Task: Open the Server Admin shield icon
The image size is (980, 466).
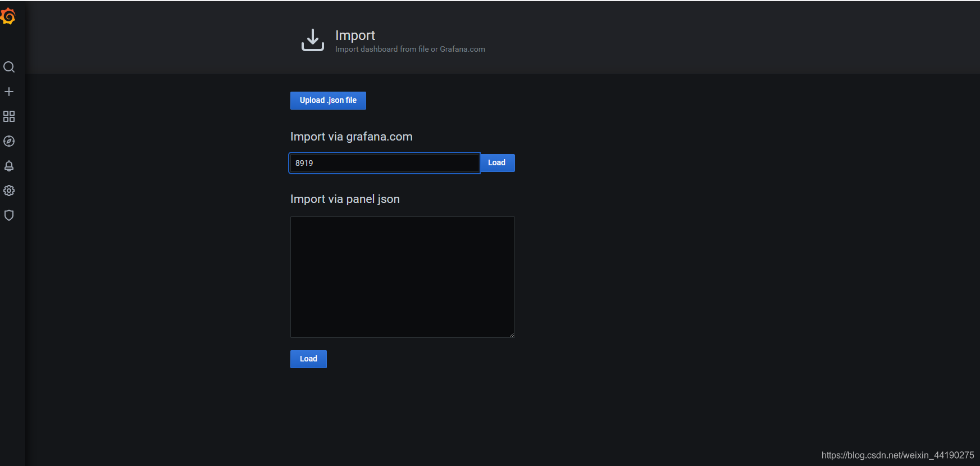Action: click(x=9, y=215)
